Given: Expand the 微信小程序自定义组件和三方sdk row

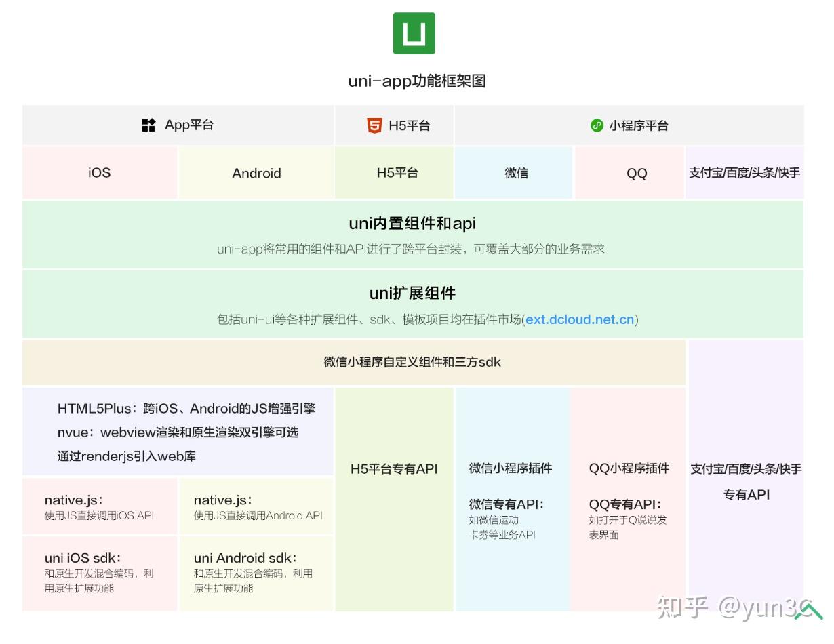Looking at the screenshot, I should [412, 362].
